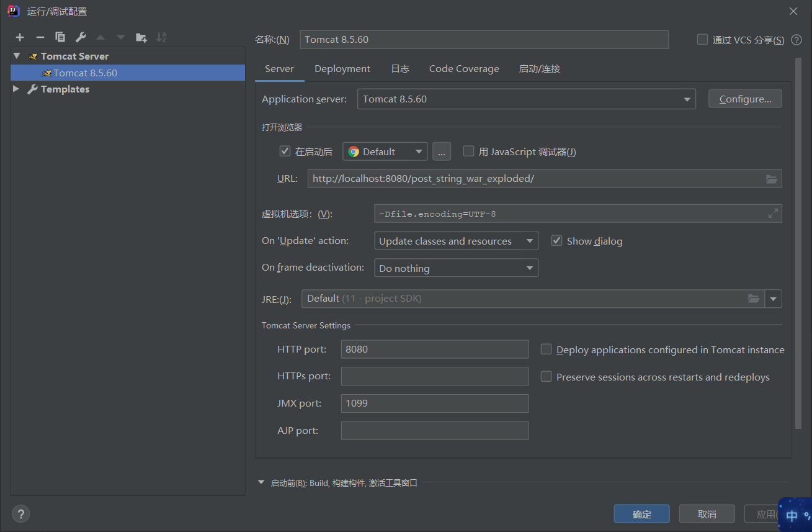Switch to the Deployment tab
The height and width of the screenshot is (532, 812).
[342, 69]
